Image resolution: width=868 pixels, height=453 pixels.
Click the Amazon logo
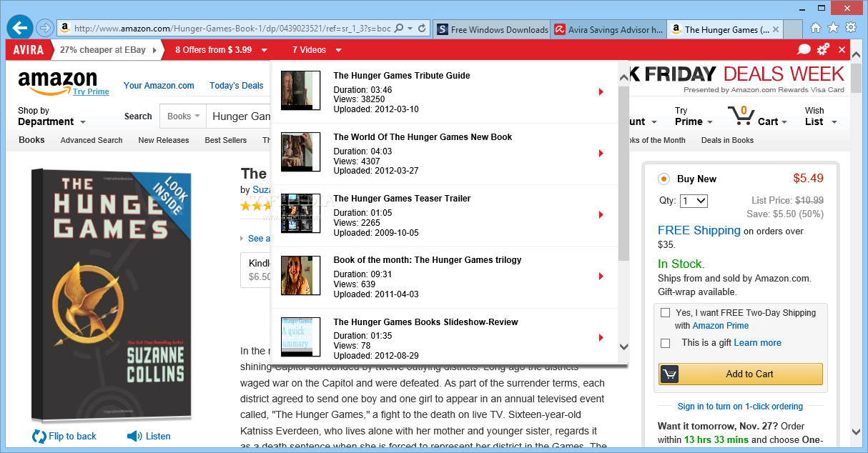pyautogui.click(x=58, y=82)
